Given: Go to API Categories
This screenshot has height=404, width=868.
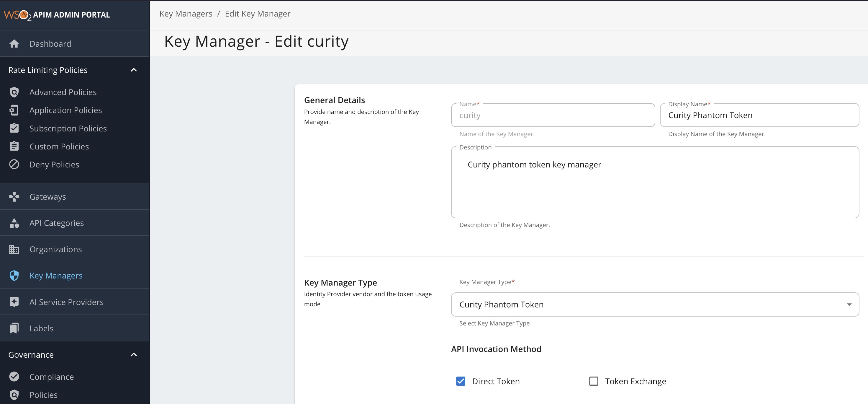Looking at the screenshot, I should click(x=75, y=223).
